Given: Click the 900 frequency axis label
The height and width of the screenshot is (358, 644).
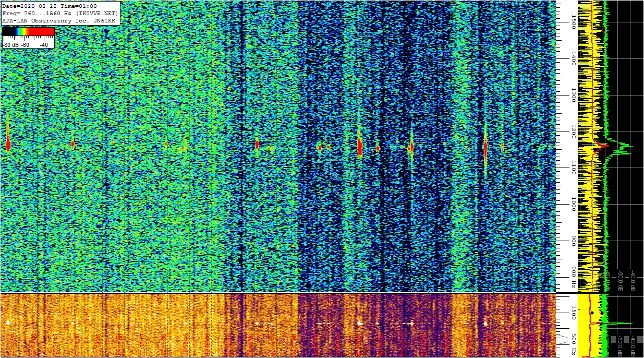Looking at the screenshot, I should point(574,241).
